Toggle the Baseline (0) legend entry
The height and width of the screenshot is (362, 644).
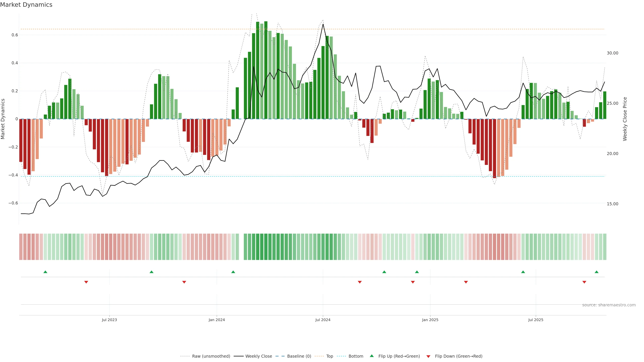tap(299, 356)
